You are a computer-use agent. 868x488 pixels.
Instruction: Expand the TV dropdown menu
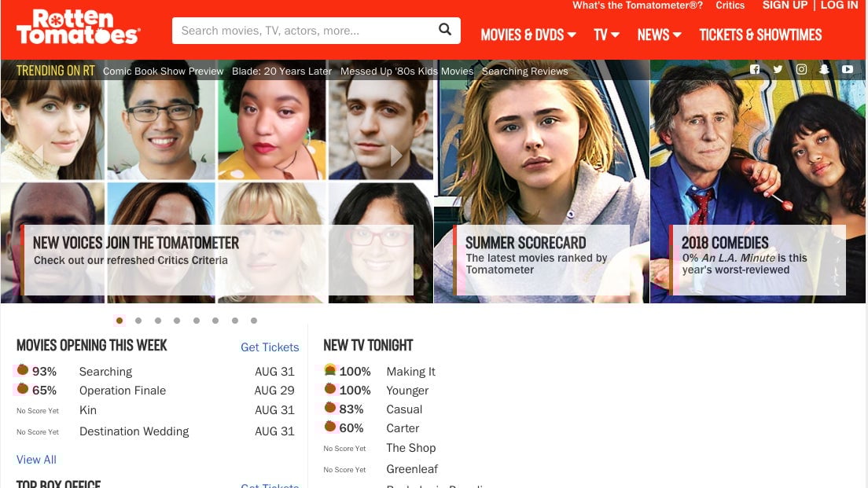(606, 35)
